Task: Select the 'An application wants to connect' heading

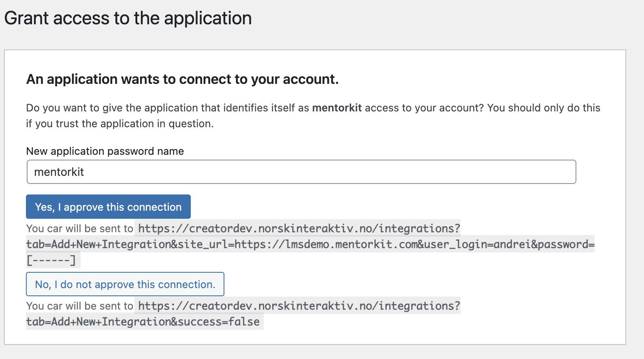Action: [x=182, y=79]
